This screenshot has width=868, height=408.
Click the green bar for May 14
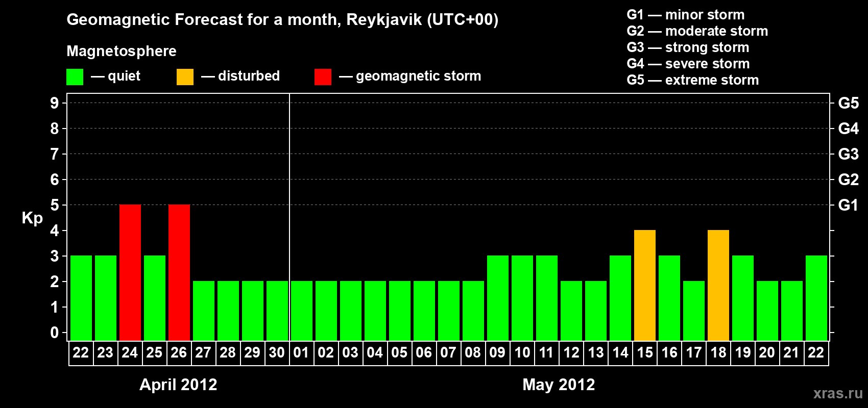(x=620, y=298)
